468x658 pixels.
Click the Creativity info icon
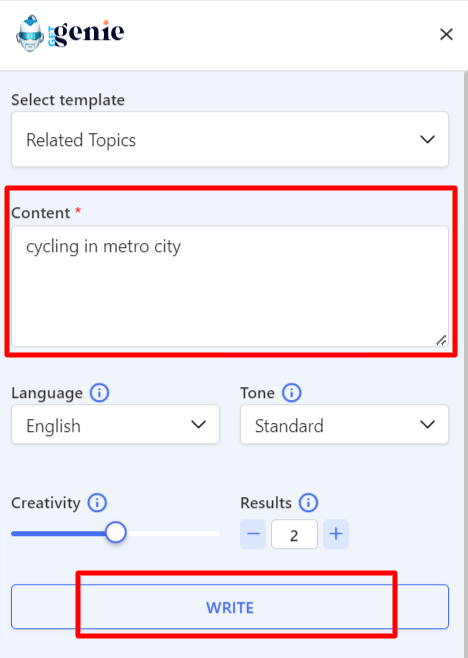[x=97, y=503]
